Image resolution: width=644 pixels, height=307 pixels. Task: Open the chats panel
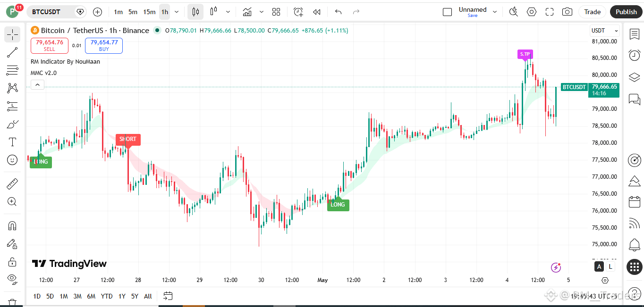tap(634, 99)
